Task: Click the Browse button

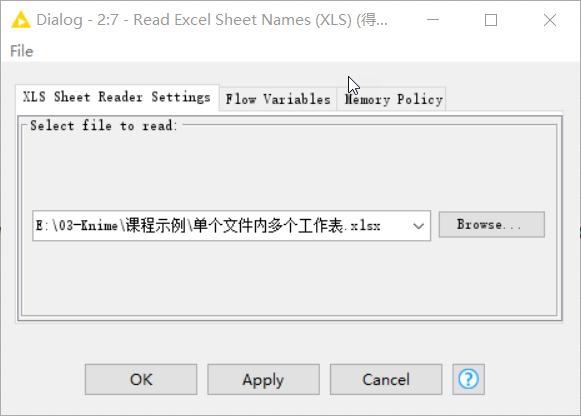Action: click(492, 224)
